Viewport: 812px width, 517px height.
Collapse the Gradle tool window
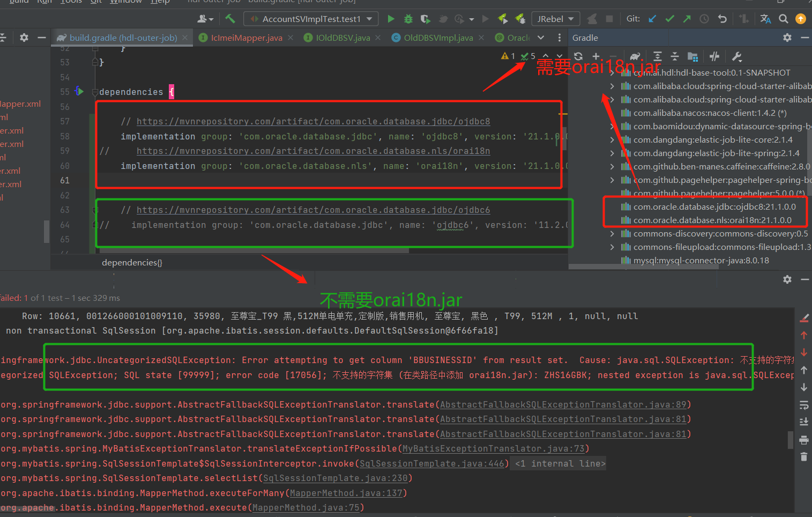[x=804, y=38]
